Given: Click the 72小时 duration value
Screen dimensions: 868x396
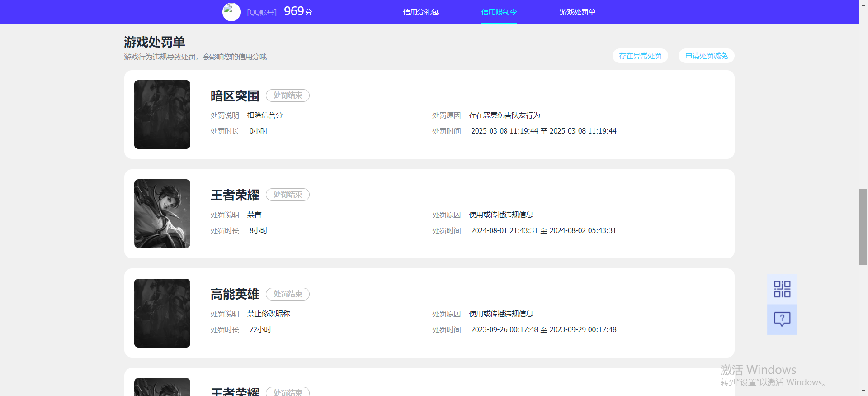Looking at the screenshot, I should pyautogui.click(x=260, y=330).
